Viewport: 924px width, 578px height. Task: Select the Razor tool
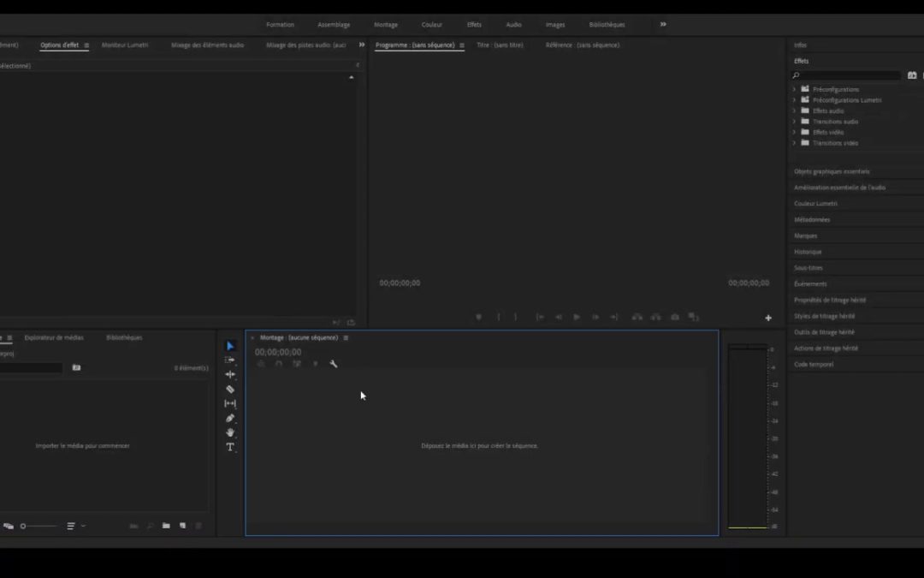229,389
